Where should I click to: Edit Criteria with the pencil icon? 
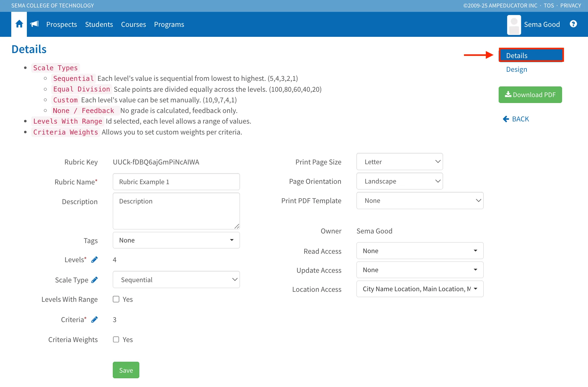(x=94, y=320)
